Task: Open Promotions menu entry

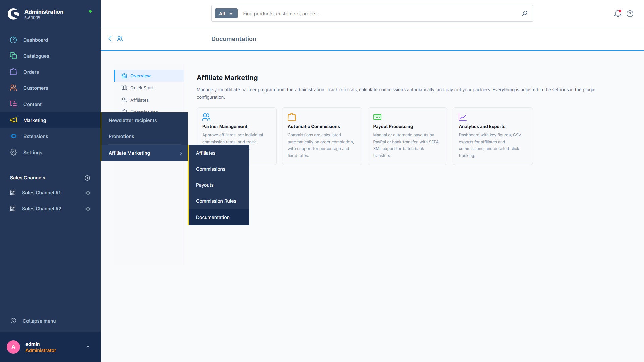Action: (x=145, y=136)
